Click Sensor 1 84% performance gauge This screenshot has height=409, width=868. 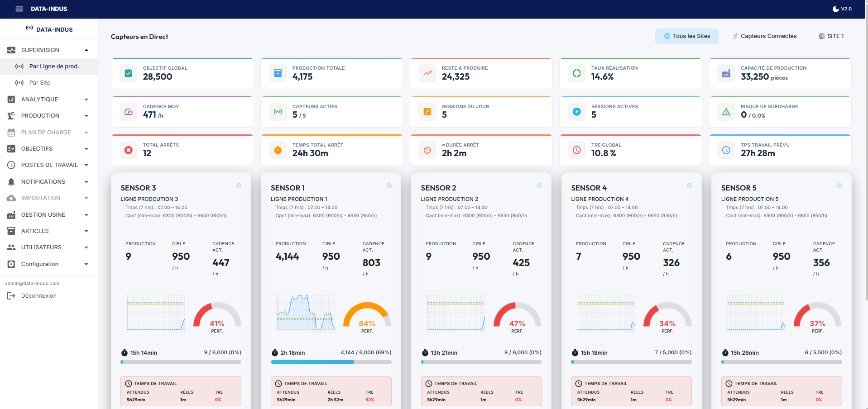(x=367, y=317)
